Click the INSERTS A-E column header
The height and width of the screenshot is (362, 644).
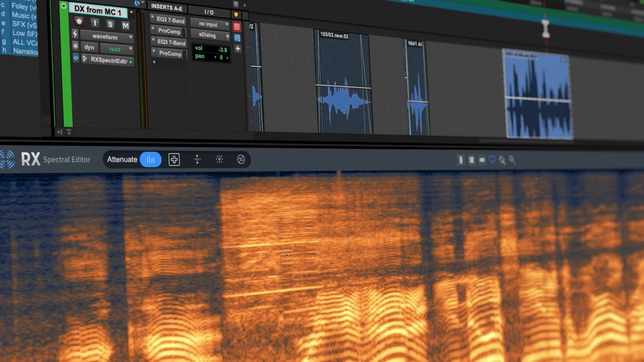click(166, 7)
